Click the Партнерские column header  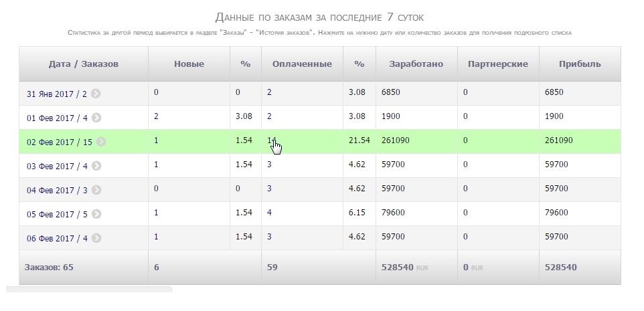[497, 64]
